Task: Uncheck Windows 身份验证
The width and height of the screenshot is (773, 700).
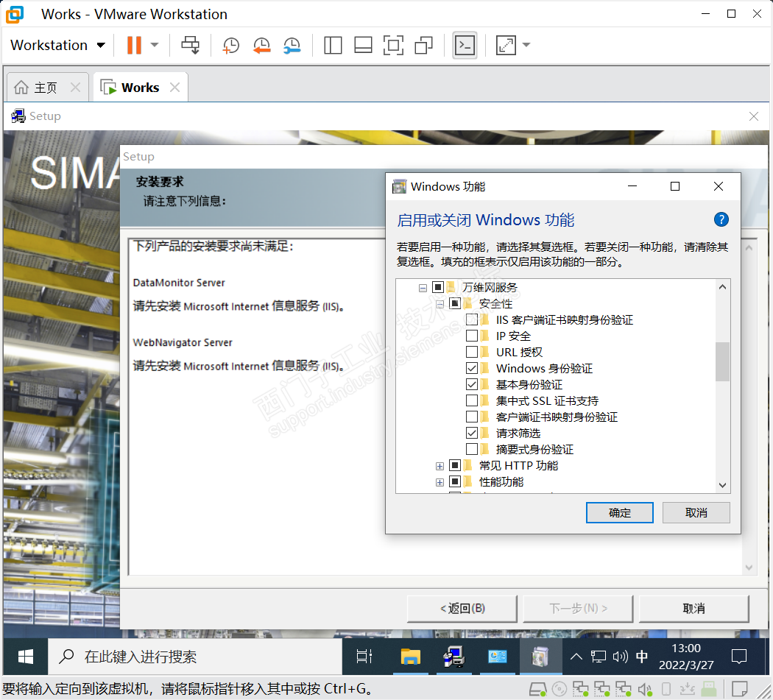Action: [x=472, y=368]
